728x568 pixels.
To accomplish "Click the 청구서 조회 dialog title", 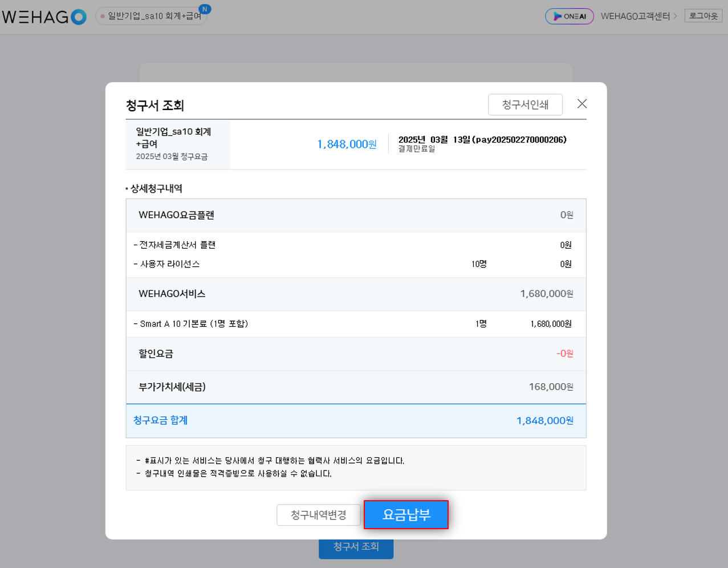I will 155,106.
